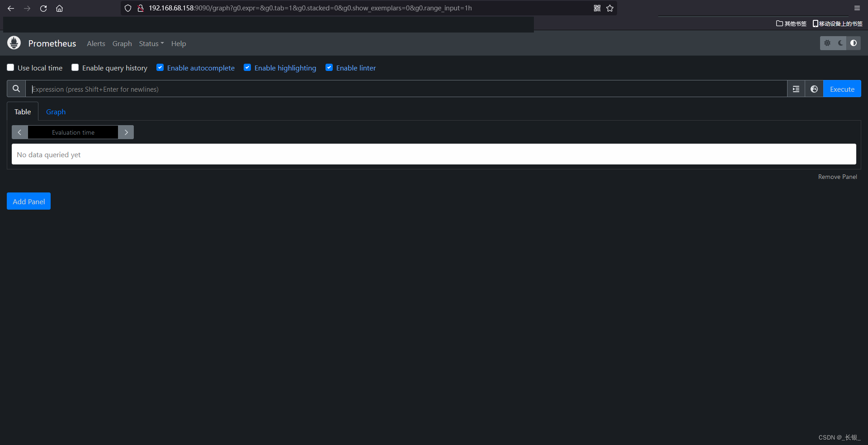Select the light theme gear icon
This screenshot has width=868, height=445.
(827, 43)
